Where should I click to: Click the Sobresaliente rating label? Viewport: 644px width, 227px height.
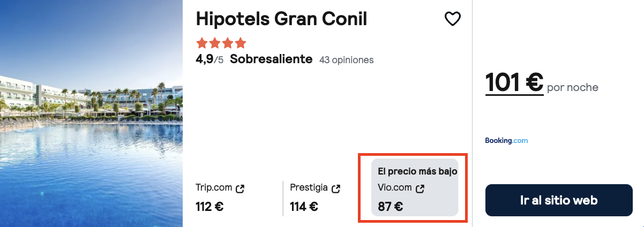[x=271, y=59]
